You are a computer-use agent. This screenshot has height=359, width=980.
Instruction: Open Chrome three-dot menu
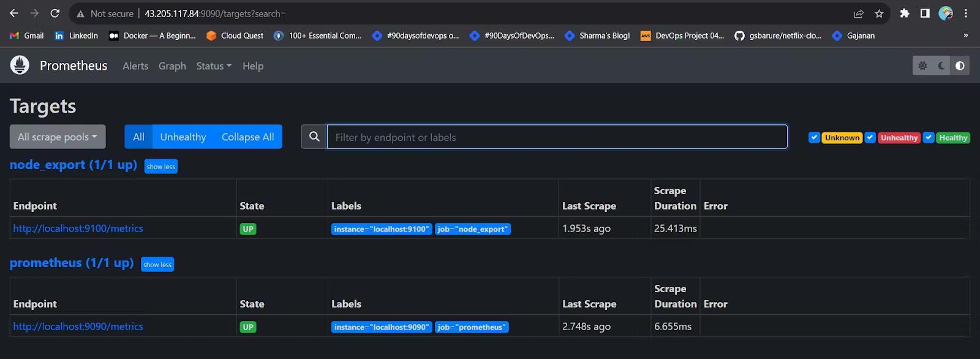coord(966,13)
